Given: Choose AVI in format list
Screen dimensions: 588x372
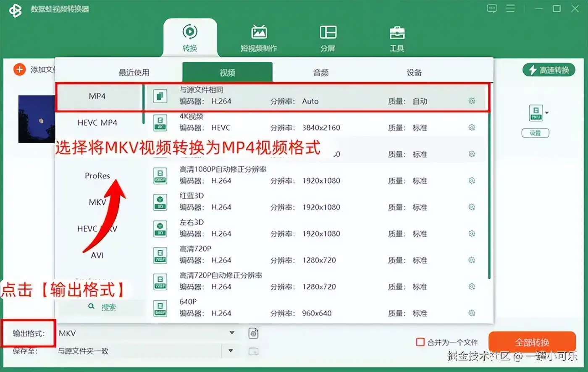Looking at the screenshot, I should 97,255.
